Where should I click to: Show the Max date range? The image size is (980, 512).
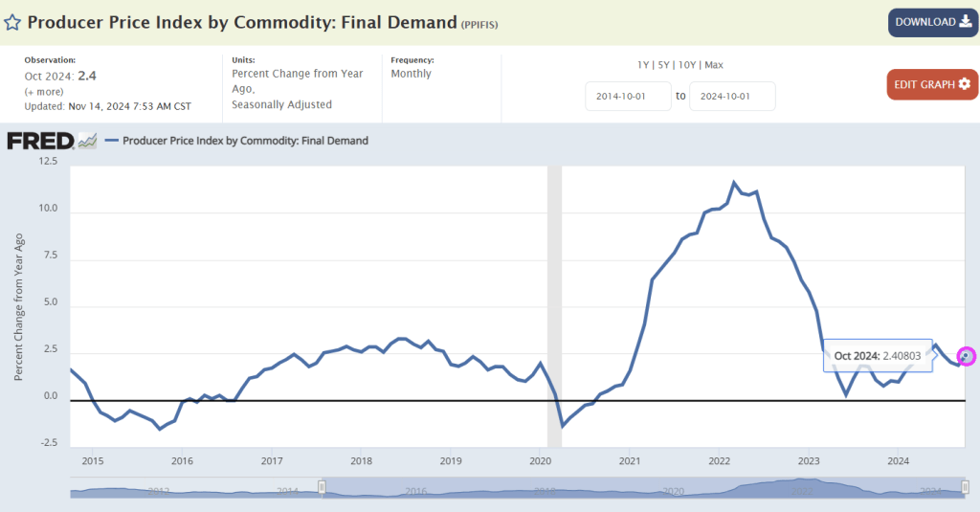tap(714, 64)
